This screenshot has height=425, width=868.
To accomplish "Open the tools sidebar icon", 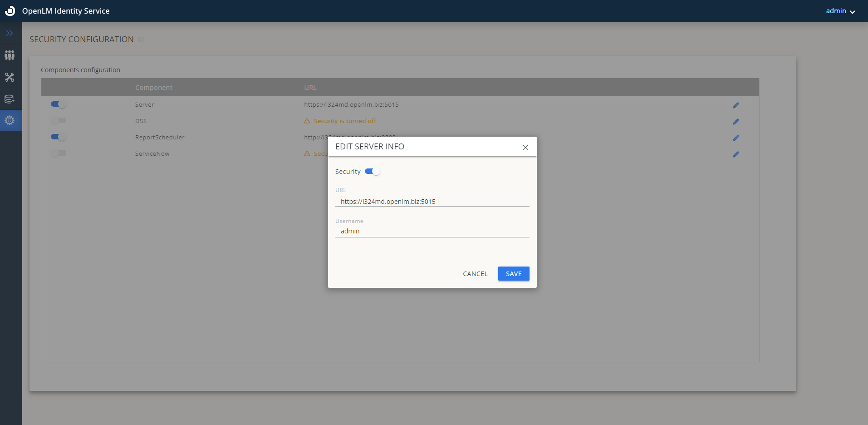I will (x=10, y=77).
